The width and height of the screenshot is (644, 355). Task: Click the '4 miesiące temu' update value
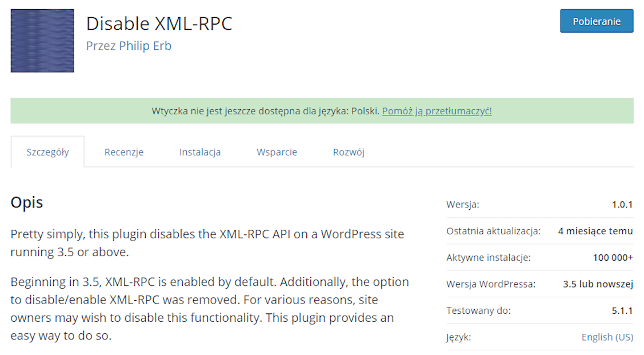595,231
